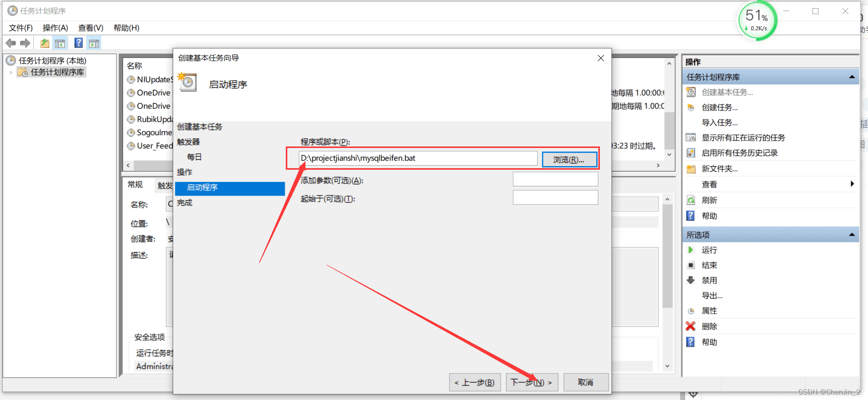Click the toolbar Back arrow icon
Image resolution: width=868 pixels, height=400 pixels.
[x=11, y=43]
